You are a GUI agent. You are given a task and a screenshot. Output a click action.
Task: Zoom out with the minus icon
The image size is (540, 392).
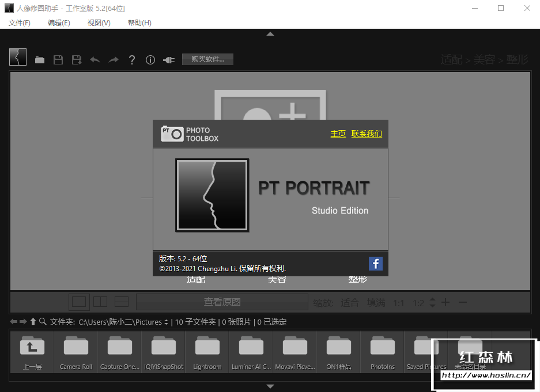pyautogui.click(x=463, y=302)
